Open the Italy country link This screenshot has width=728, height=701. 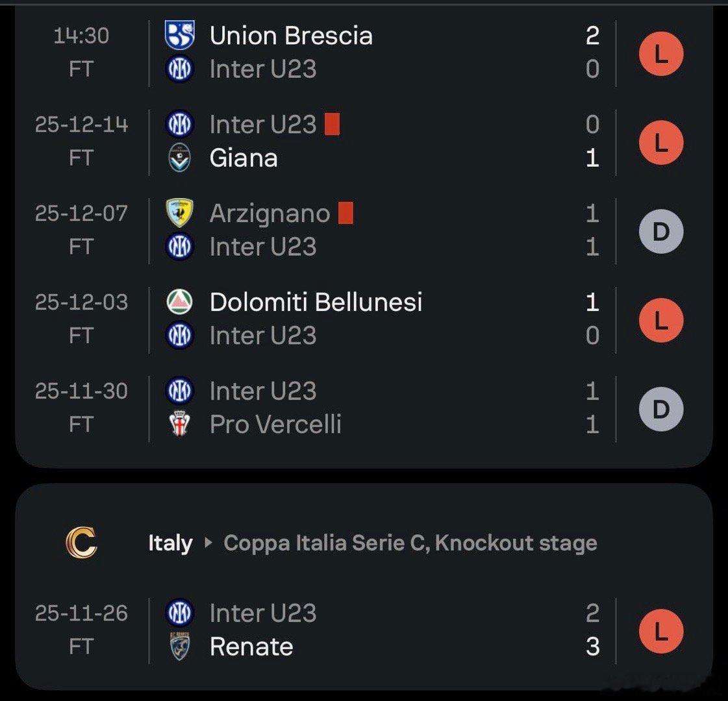click(x=170, y=543)
